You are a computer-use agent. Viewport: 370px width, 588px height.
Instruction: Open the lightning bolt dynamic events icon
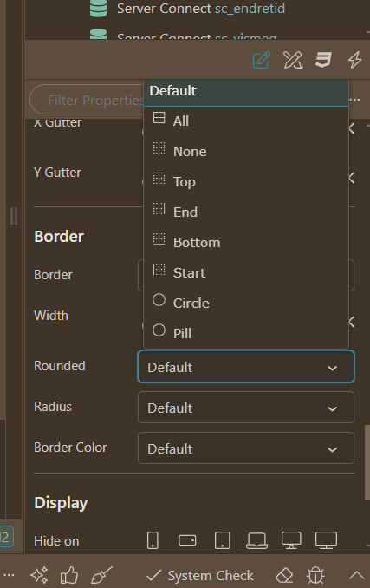point(354,60)
